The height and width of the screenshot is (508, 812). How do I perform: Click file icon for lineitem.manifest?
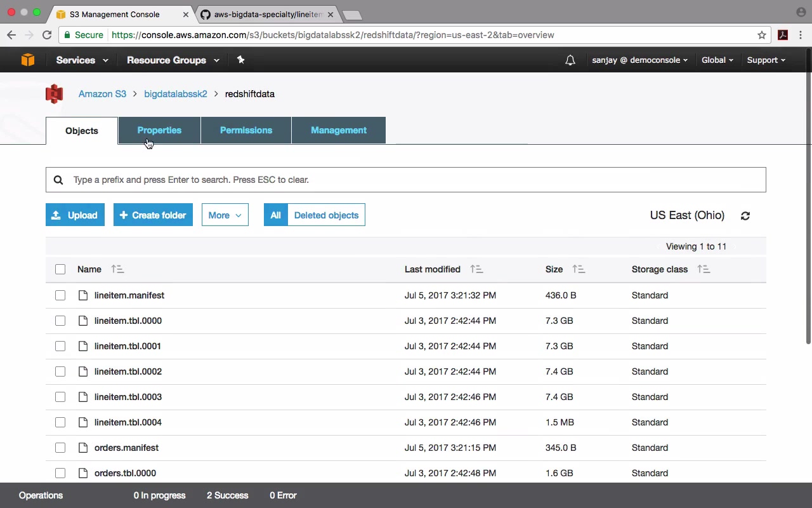[83, 295]
